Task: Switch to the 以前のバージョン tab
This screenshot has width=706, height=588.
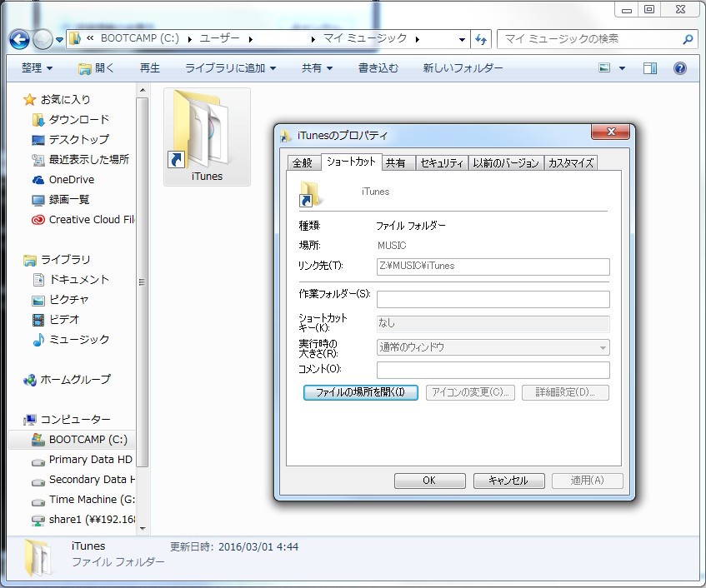Action: [x=506, y=163]
